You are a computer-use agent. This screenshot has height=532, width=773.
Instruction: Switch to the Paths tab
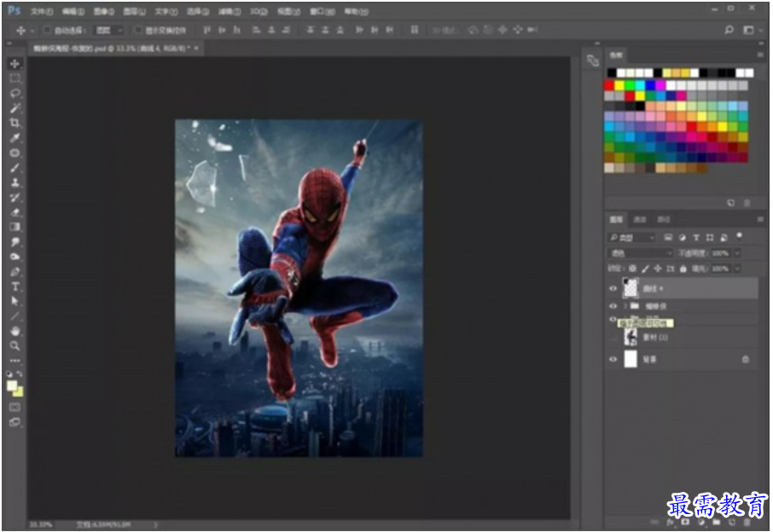[x=664, y=219]
